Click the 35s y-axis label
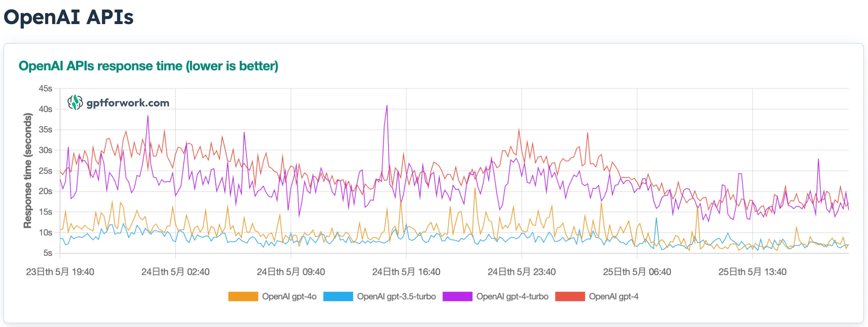The width and height of the screenshot is (868, 327). [46, 130]
